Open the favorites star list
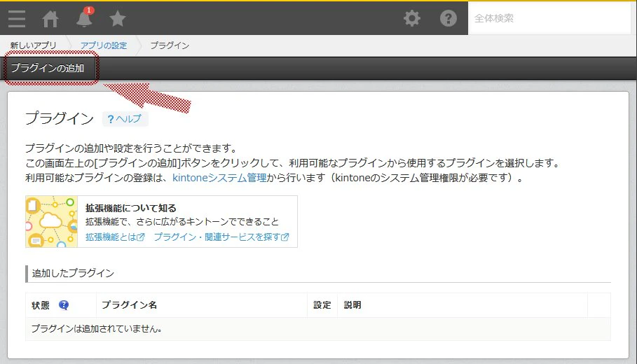The width and height of the screenshot is (637, 364). 118,19
